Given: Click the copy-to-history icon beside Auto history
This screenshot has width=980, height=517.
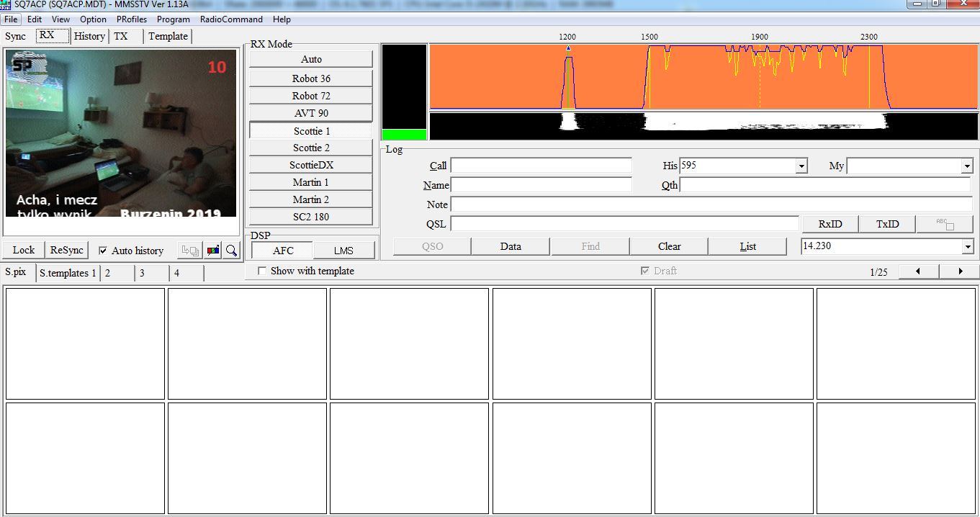Looking at the screenshot, I should click(x=191, y=251).
